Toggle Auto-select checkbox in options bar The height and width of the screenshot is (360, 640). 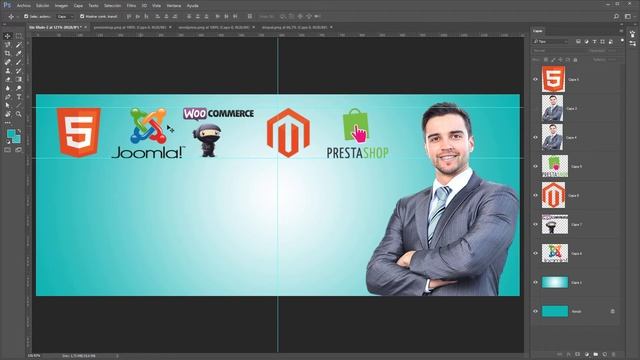pyautogui.click(x=26, y=16)
